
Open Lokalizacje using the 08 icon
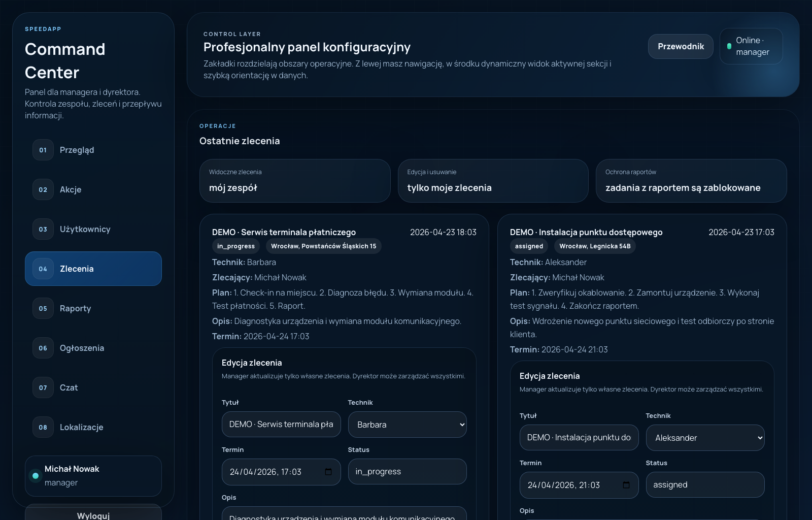(x=43, y=427)
